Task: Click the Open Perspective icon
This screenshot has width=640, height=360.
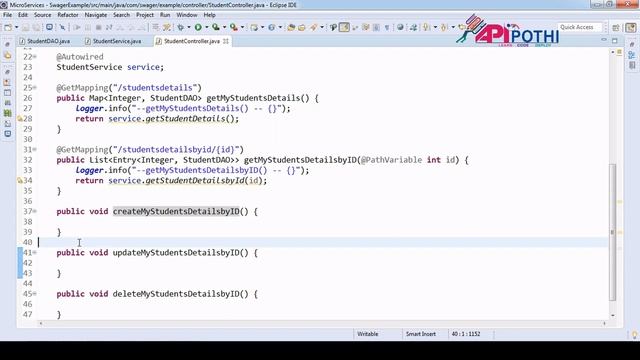Action: (616, 27)
